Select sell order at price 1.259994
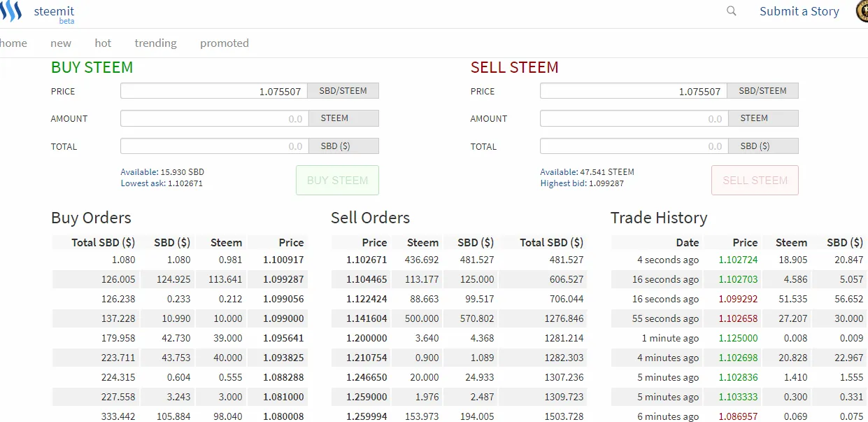868x422 pixels. coord(460,416)
